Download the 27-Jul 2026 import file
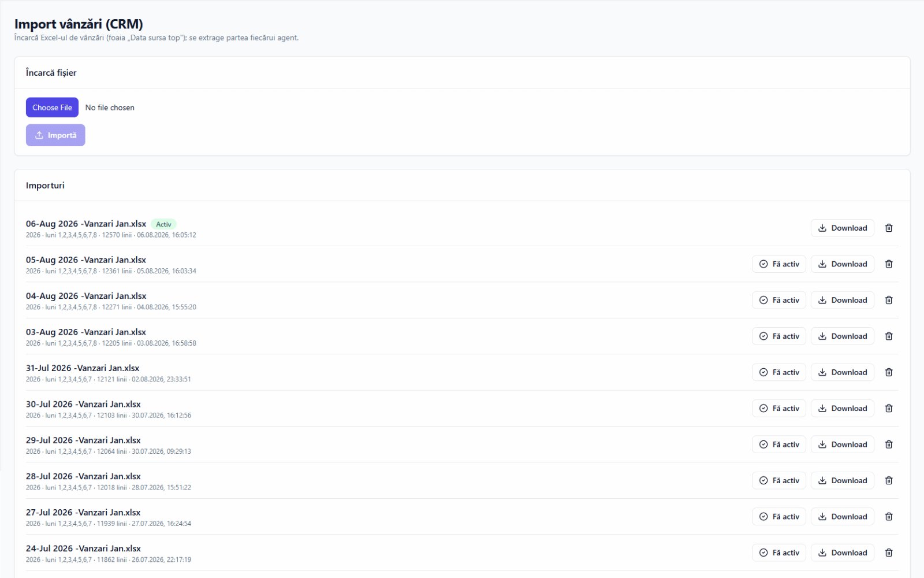 tap(843, 517)
